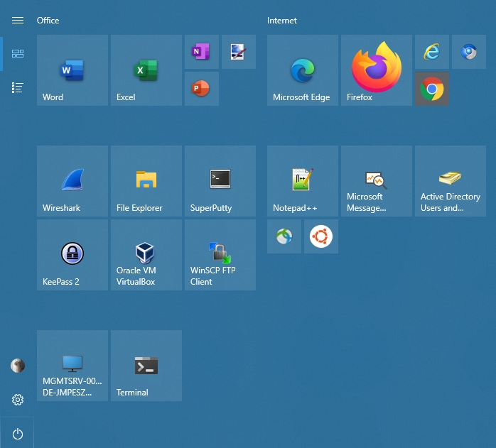Open Microsoft Edge browser tile
Viewport: 496px width, 448px height.
click(x=303, y=70)
